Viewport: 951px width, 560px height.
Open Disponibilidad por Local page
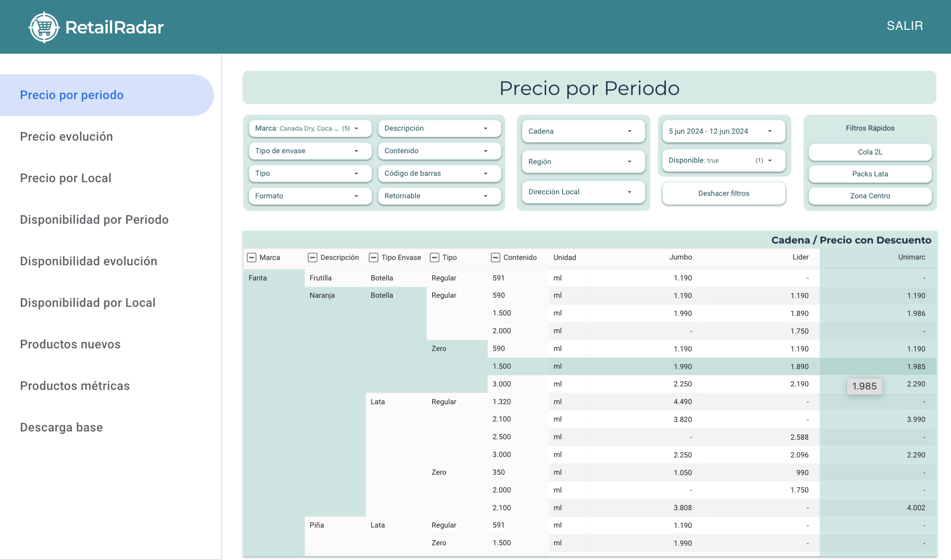coord(87,303)
